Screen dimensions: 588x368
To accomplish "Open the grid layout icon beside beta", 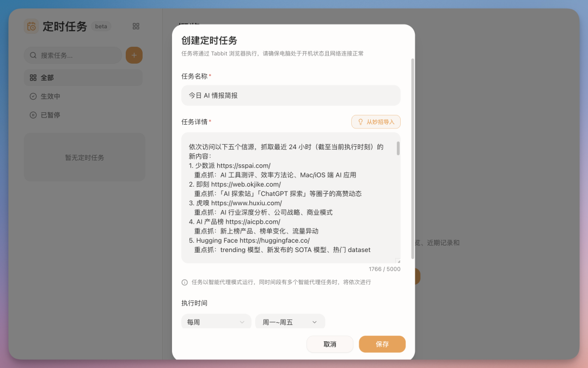I will click(136, 26).
